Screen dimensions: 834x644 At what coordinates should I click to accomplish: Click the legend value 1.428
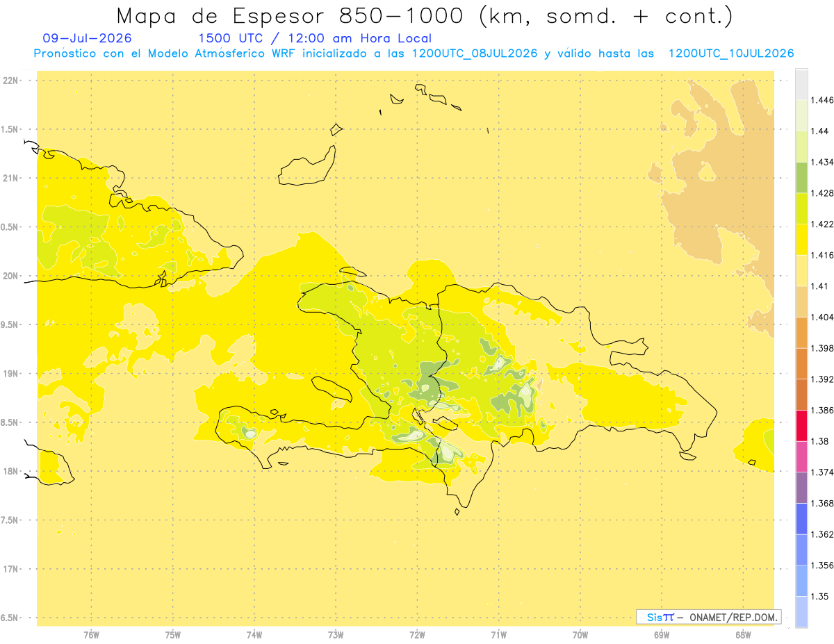tap(821, 193)
